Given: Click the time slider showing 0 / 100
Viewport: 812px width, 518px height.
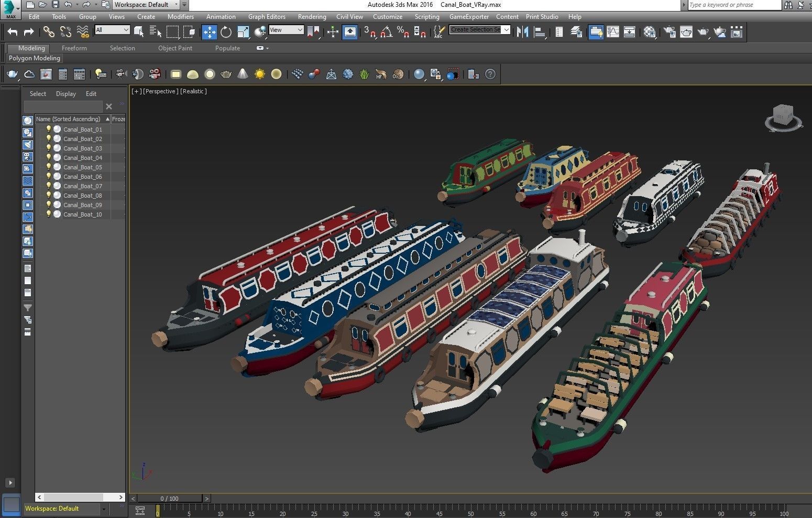Looking at the screenshot, I should coord(169,499).
